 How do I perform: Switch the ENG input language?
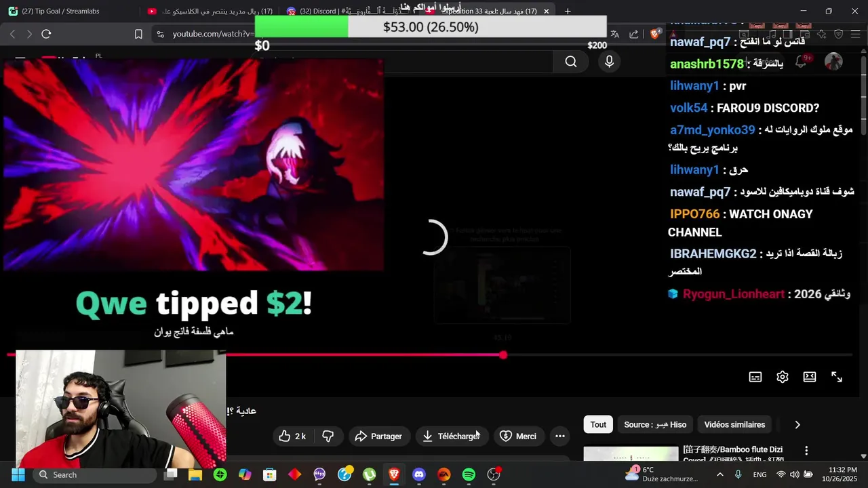(759, 474)
